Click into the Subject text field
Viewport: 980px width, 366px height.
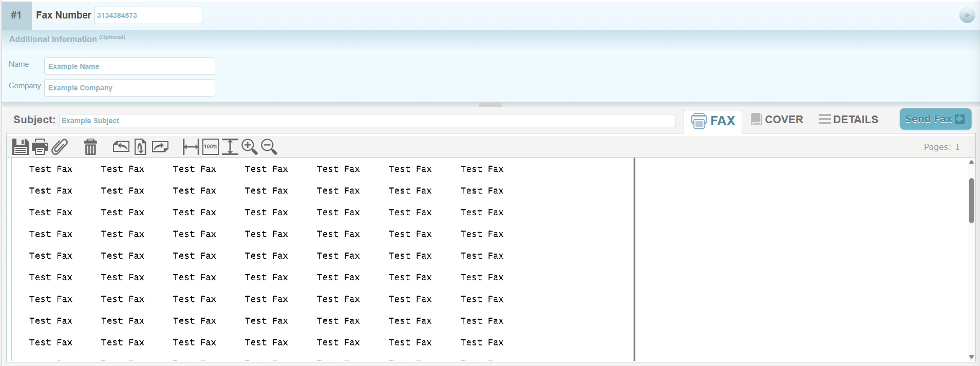click(x=367, y=121)
